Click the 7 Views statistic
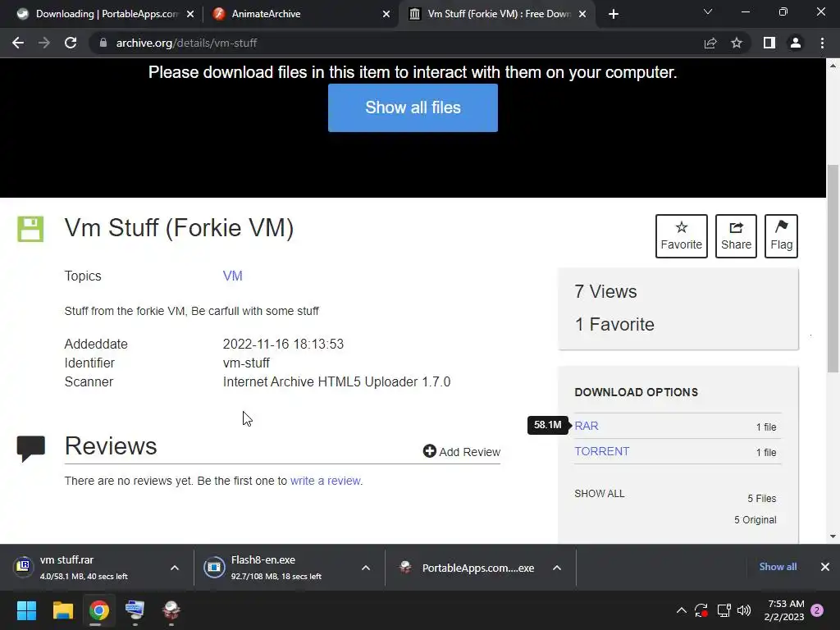840x630 pixels. pyautogui.click(x=605, y=291)
